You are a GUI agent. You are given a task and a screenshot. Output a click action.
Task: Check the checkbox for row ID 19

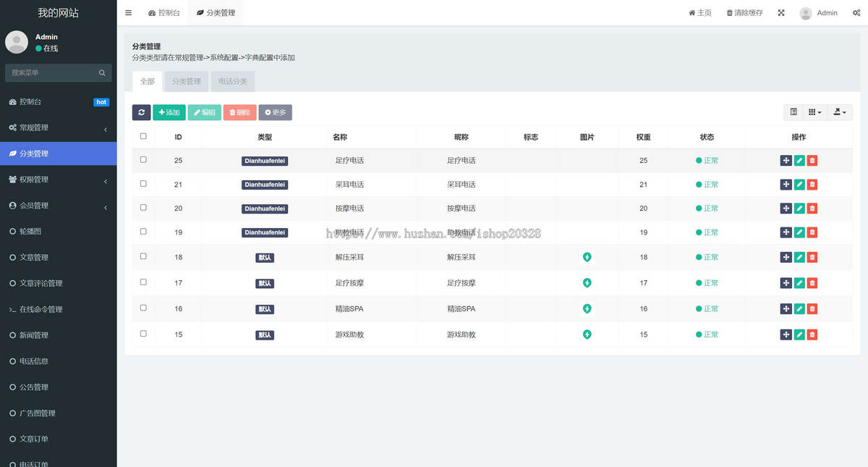143,232
